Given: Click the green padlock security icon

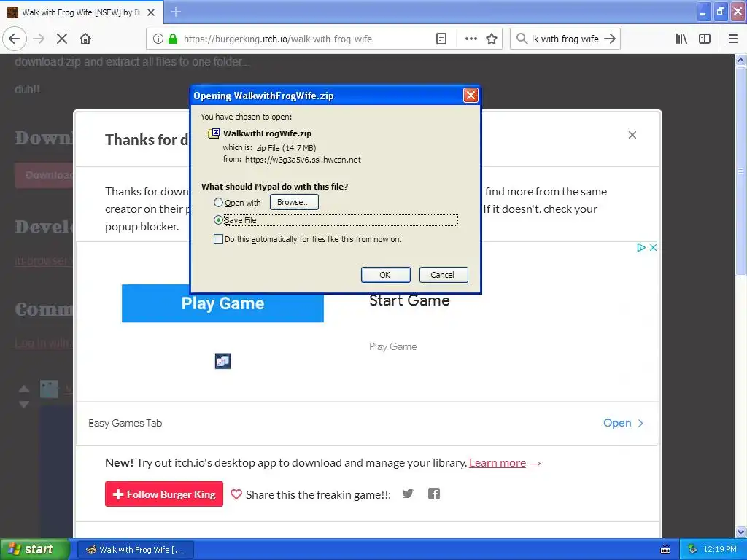Looking at the screenshot, I should pyautogui.click(x=173, y=39).
